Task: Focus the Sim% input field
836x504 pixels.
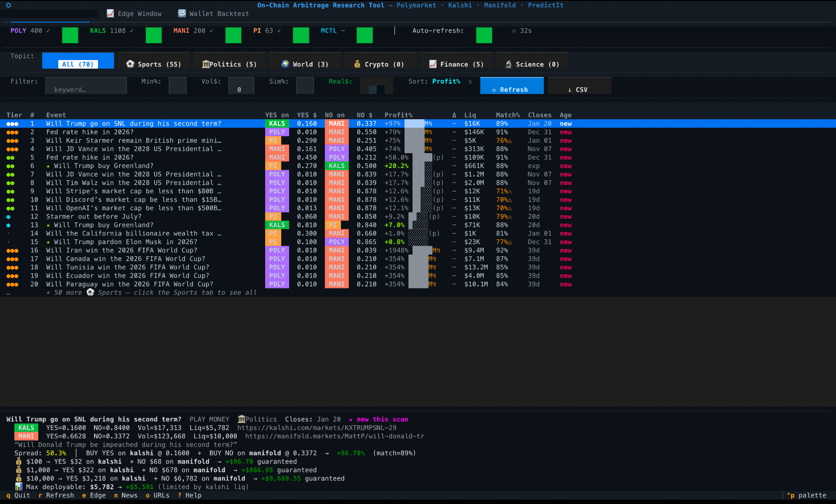Action: tap(305, 86)
